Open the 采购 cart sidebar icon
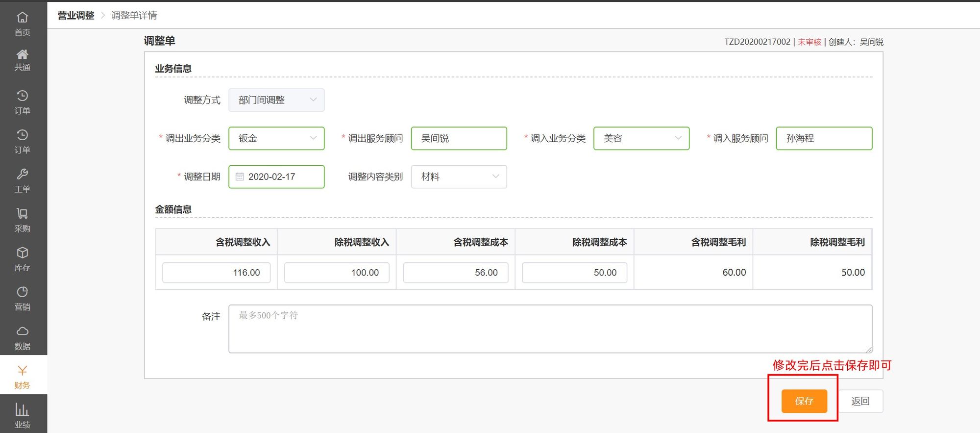The image size is (980, 433). tap(22, 220)
